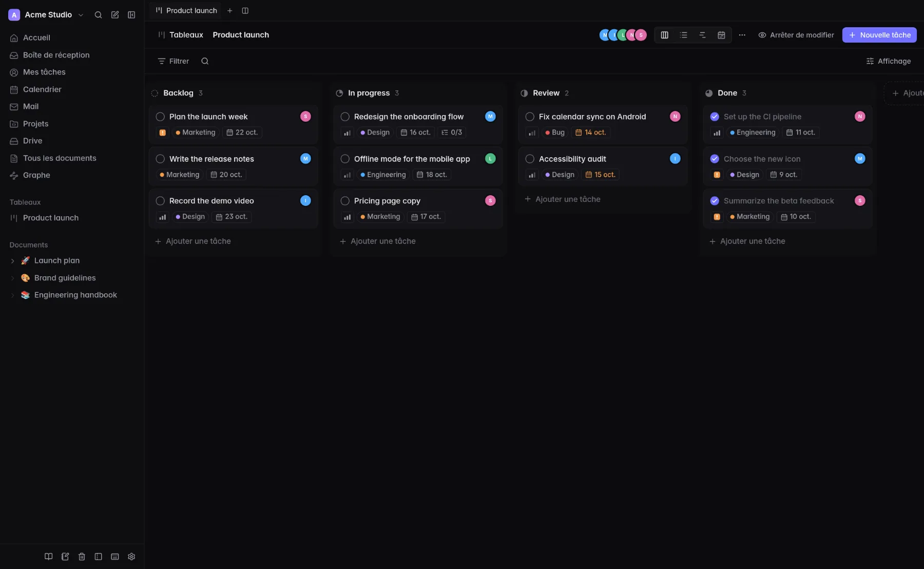This screenshot has width=924, height=569.
Task: Expand the Brand guidelines document
Action: pos(12,278)
